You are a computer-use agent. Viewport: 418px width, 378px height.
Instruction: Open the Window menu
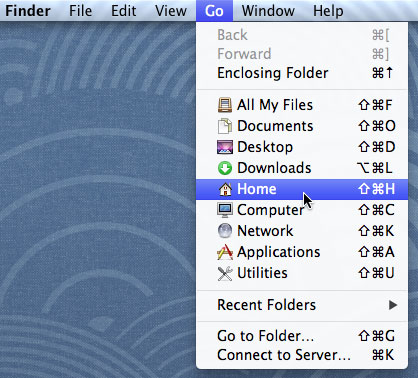pos(268,11)
